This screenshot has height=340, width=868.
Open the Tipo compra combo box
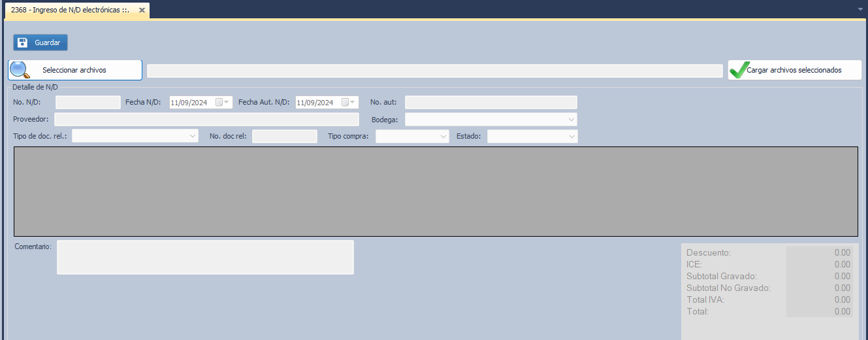pyautogui.click(x=443, y=136)
